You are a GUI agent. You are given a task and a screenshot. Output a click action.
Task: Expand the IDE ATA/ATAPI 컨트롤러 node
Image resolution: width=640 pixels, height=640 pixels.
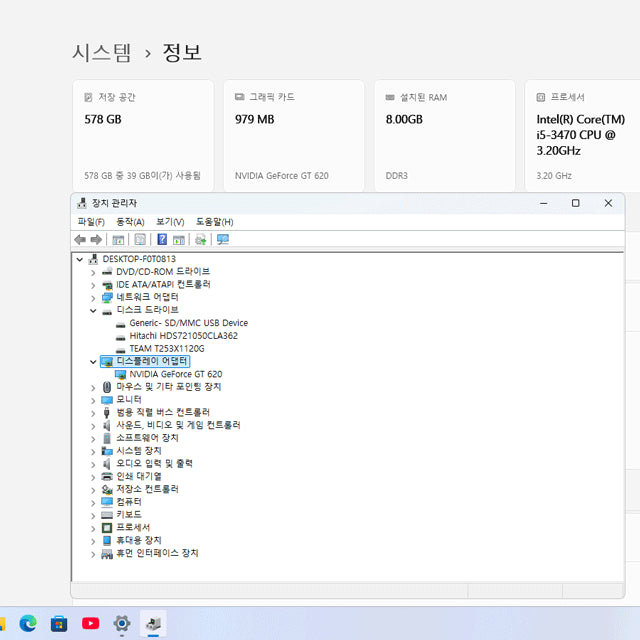tap(93, 285)
